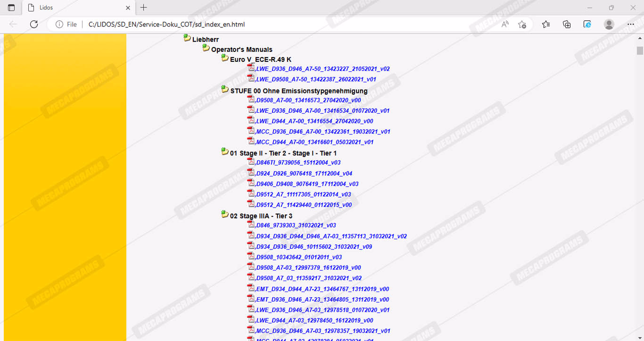Open Settings and more ellipsis menu
Image resolution: width=644 pixels, height=341 pixels.
[x=631, y=25]
